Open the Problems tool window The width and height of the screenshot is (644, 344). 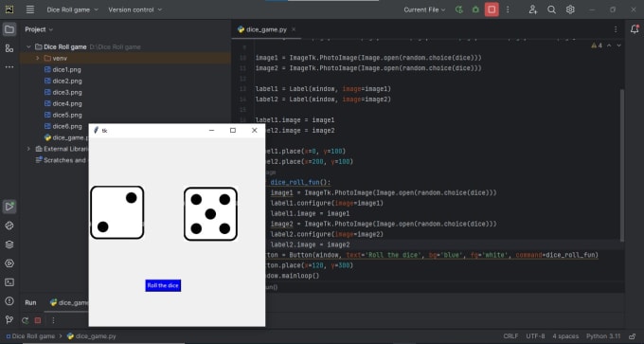pyautogui.click(x=9, y=301)
